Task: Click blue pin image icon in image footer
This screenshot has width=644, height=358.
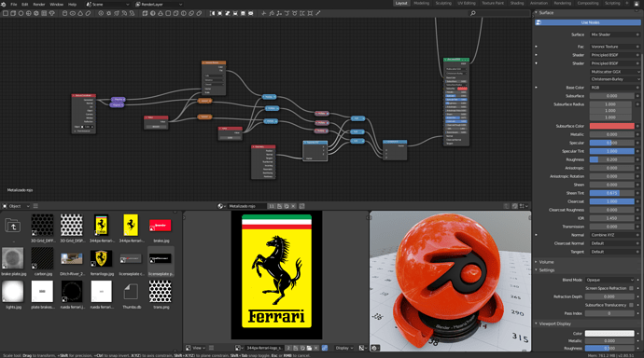Action: coord(325,348)
